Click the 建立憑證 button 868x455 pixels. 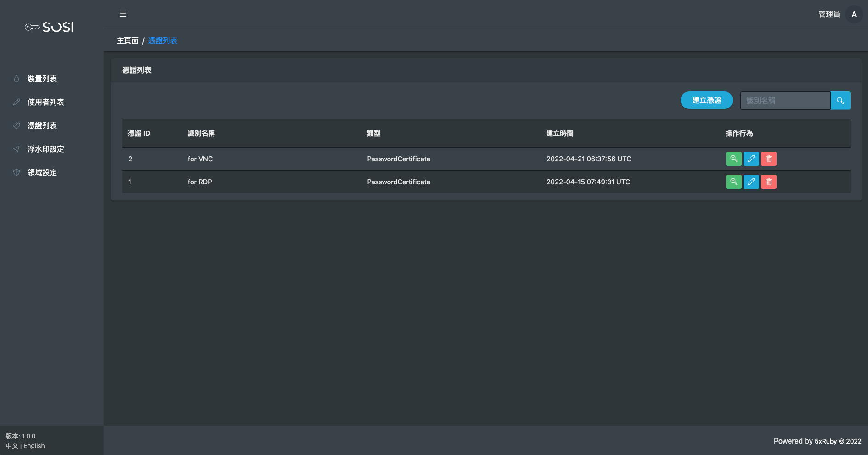[706, 101]
